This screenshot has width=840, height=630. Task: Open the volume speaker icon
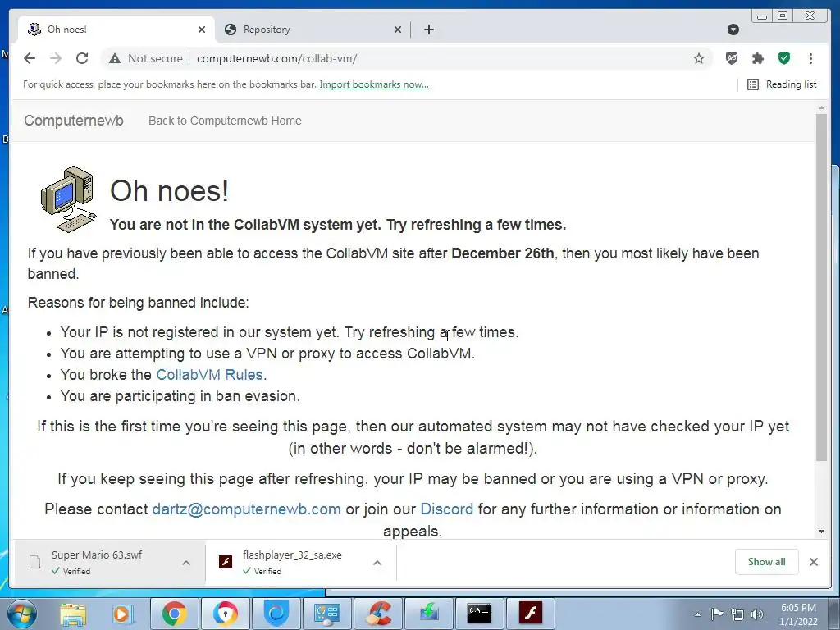coord(757,614)
